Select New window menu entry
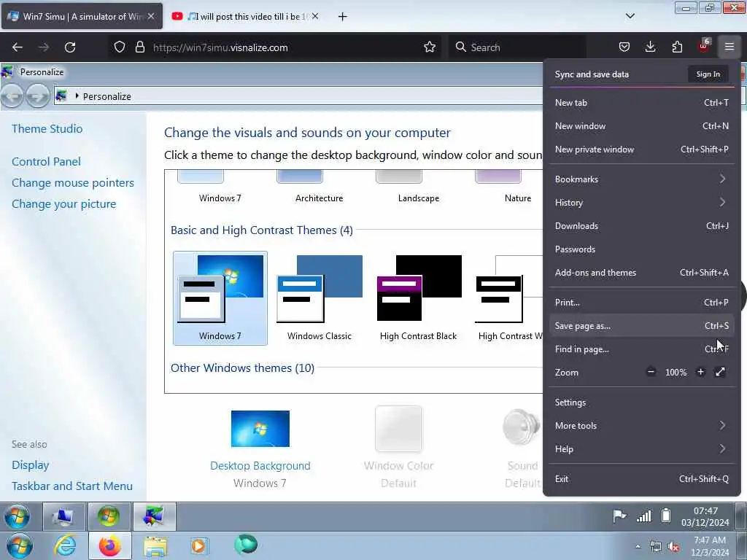 (642, 125)
